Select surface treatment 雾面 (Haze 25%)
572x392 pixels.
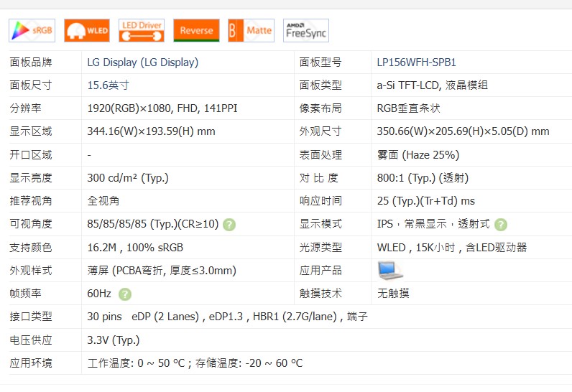tap(418, 155)
